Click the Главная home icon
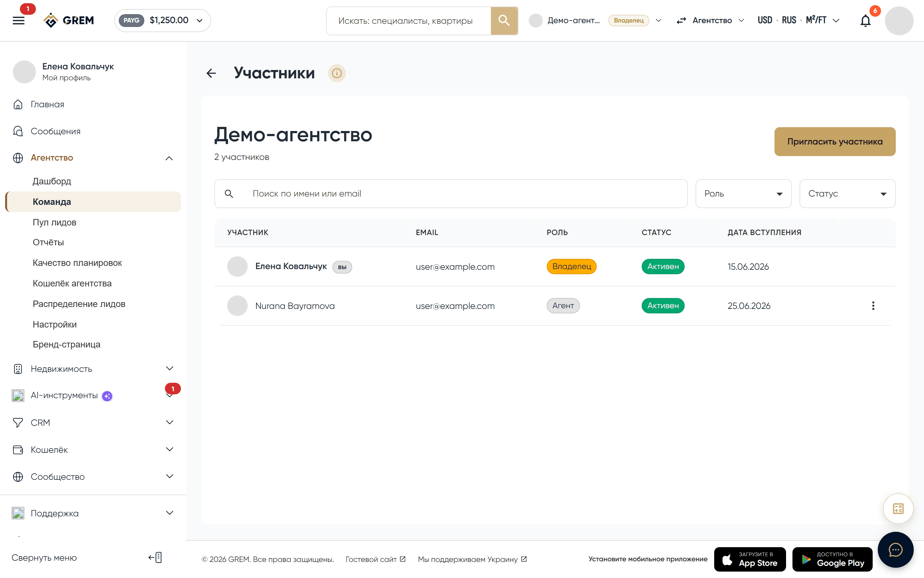This screenshot has width=924, height=578. (18, 104)
